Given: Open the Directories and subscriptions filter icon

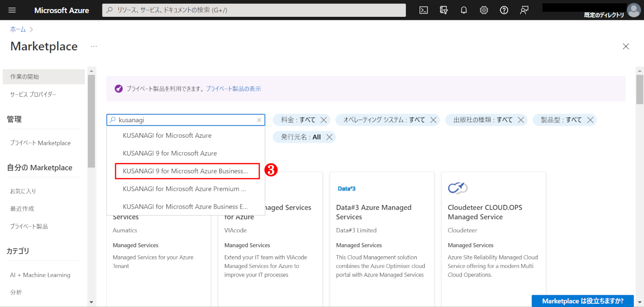Looking at the screenshot, I should 444,10.
